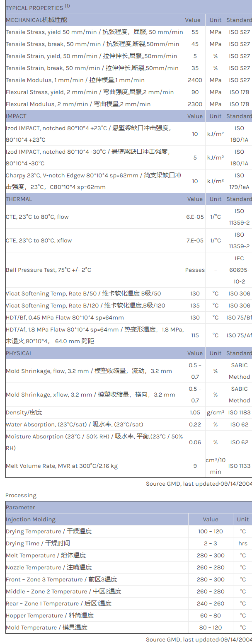Click the TYPICAL PROPERTIES heading
This screenshot has height=644, width=252.
pyautogui.click(x=34, y=8)
